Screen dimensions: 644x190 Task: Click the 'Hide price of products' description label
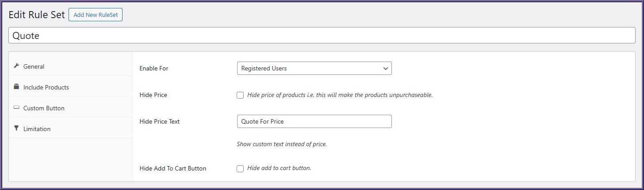point(340,95)
